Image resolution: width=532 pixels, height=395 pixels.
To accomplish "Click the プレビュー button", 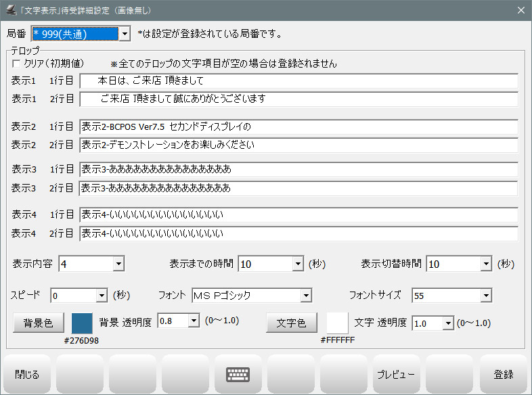I will point(395,374).
